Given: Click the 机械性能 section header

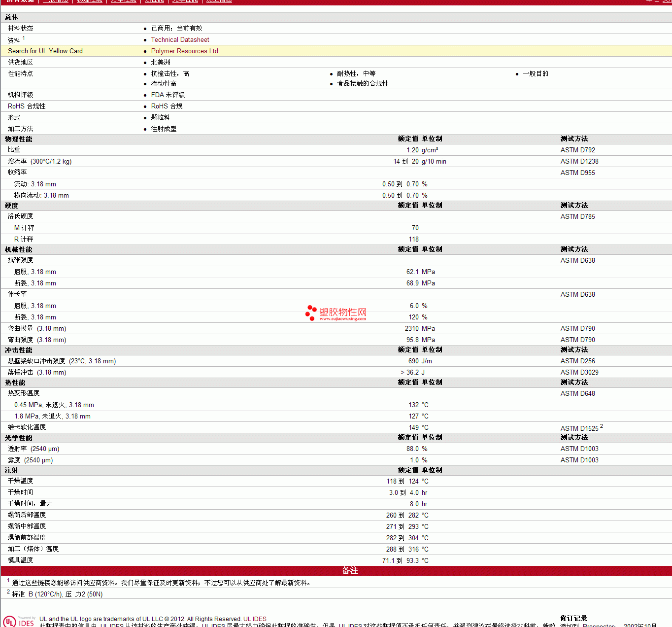Looking at the screenshot, I should pos(19,250).
